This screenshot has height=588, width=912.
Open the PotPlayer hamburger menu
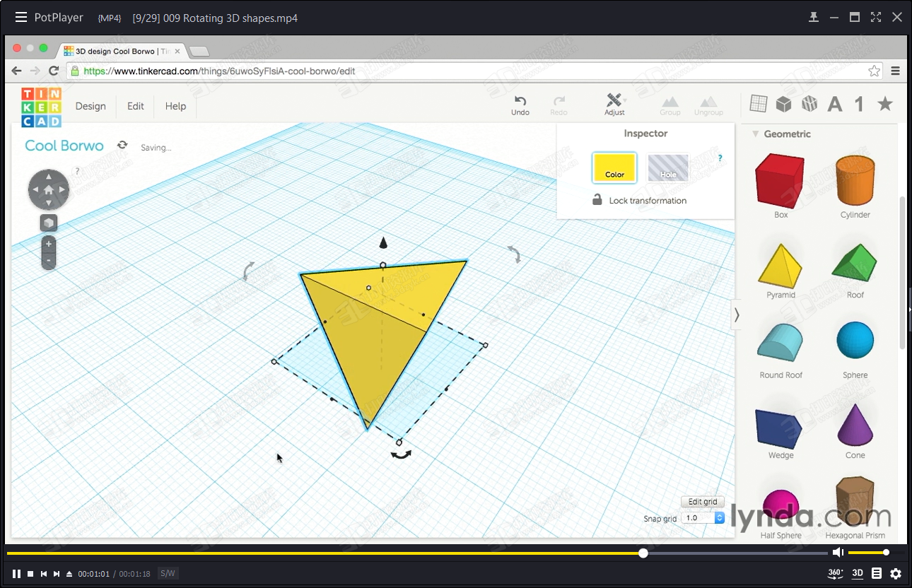click(21, 18)
